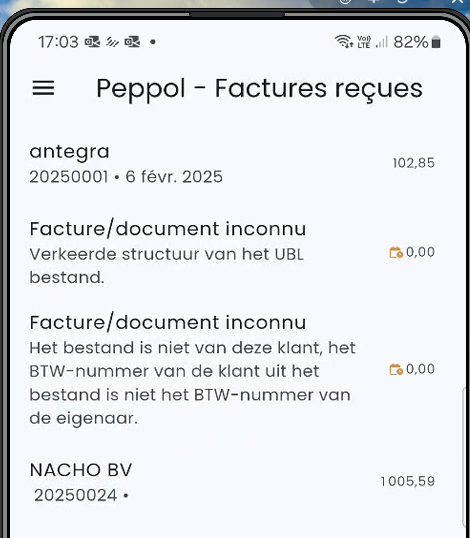Tap the battery icon in status bar

point(436,42)
